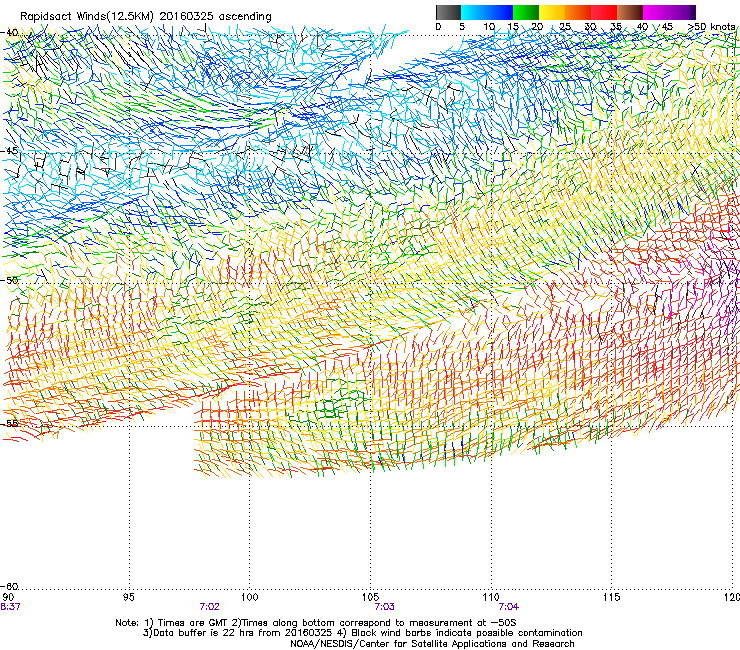Click legend tick label '25'
The height and width of the screenshot is (650, 740).
(x=565, y=26)
